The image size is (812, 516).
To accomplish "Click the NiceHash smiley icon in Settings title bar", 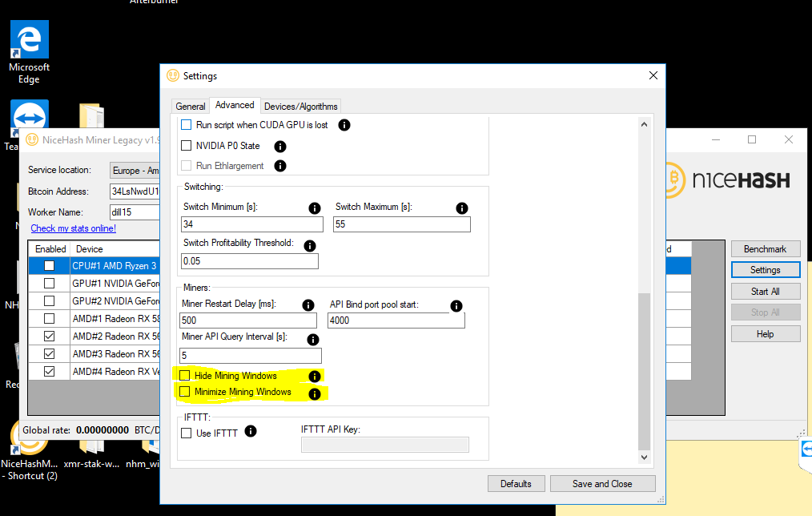I will [172, 75].
